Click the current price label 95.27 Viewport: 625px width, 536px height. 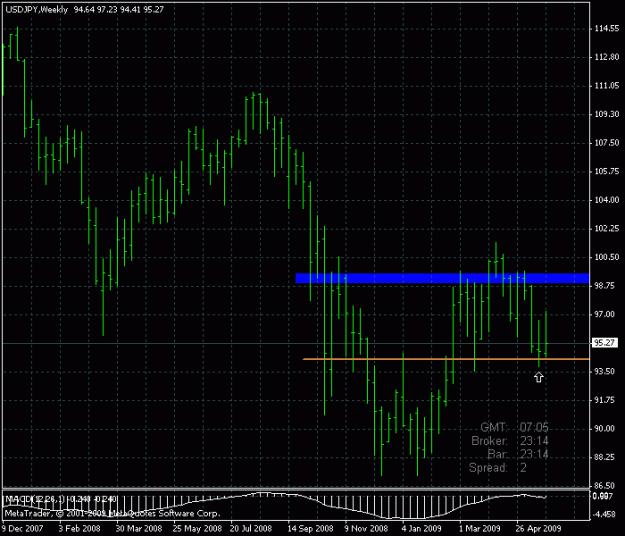(605, 343)
